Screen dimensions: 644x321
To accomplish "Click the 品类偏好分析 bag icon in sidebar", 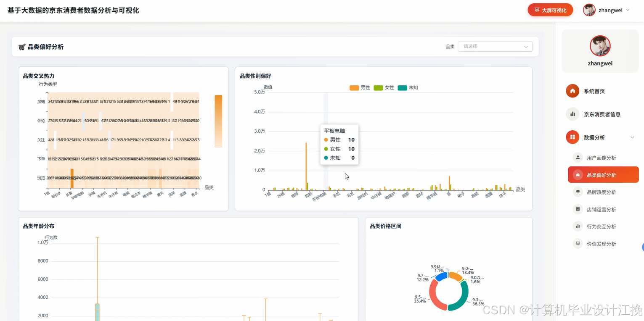I will point(578,175).
